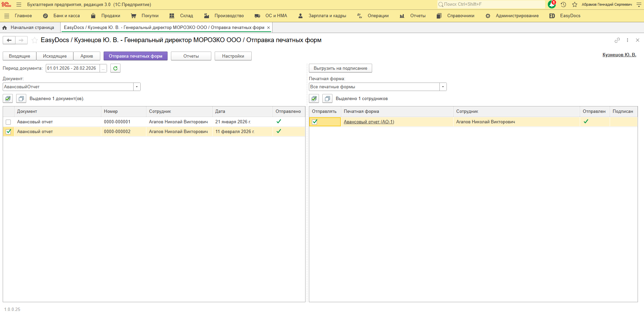The image size is (644, 316).
Task: Add this page to favorites via star
Action: pyautogui.click(x=34, y=40)
